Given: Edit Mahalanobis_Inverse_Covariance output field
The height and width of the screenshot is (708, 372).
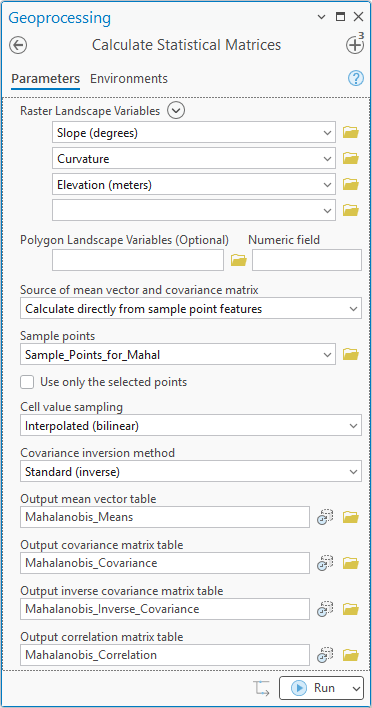Looking at the screenshot, I should (165, 609).
